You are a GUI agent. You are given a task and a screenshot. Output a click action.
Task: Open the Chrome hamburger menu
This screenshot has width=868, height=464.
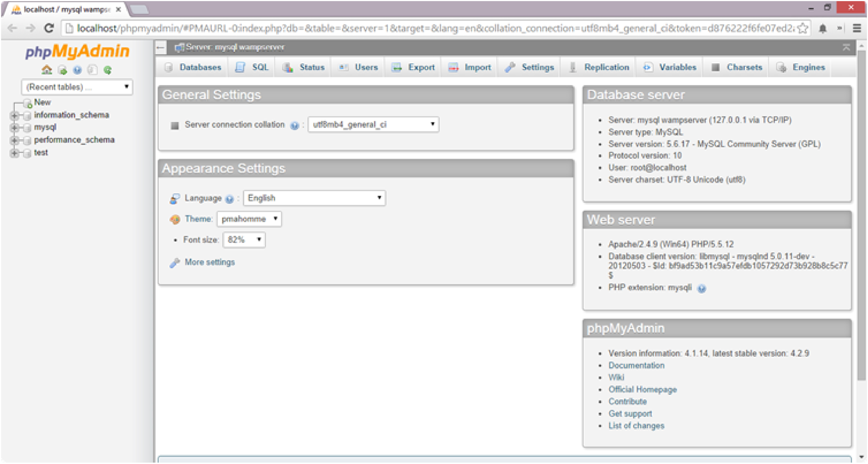pyautogui.click(x=857, y=28)
